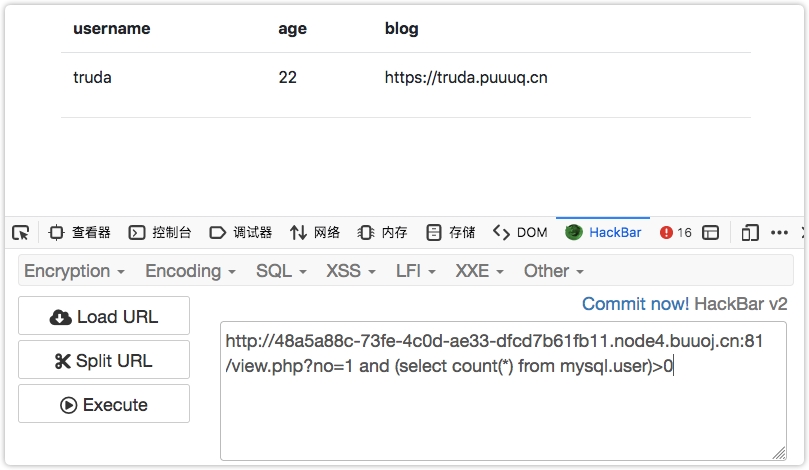Screen dimensions: 809x470
Task: Click the element picker icon
Action: (x=20, y=232)
